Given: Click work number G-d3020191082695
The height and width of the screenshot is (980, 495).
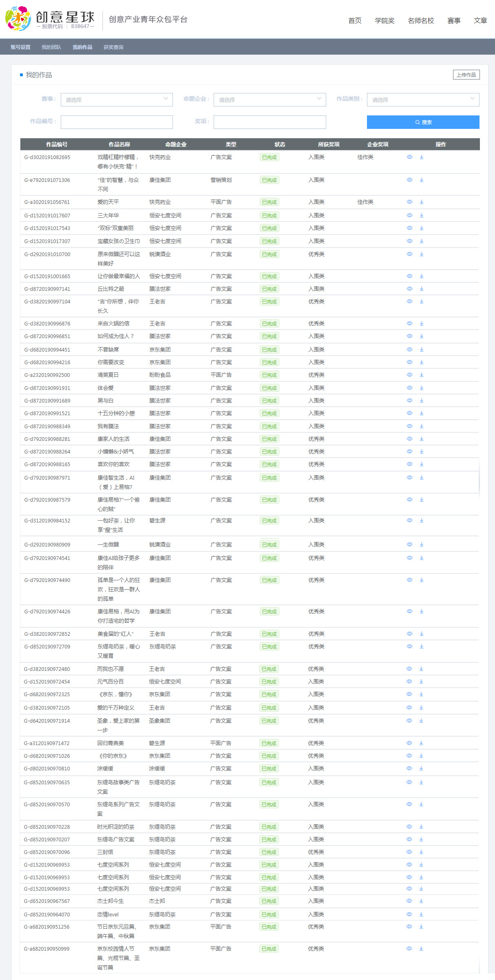Looking at the screenshot, I should pyautogui.click(x=47, y=157).
